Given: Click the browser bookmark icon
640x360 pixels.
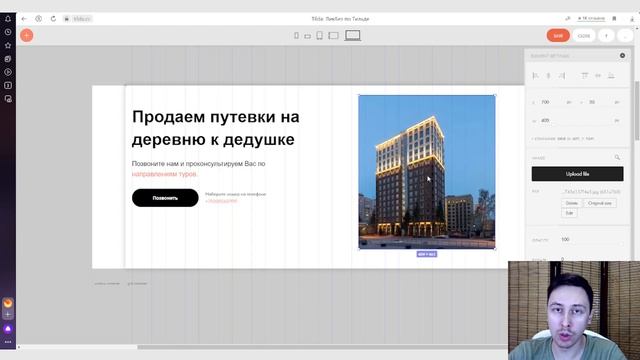Looking at the screenshot, I should click(x=614, y=19).
